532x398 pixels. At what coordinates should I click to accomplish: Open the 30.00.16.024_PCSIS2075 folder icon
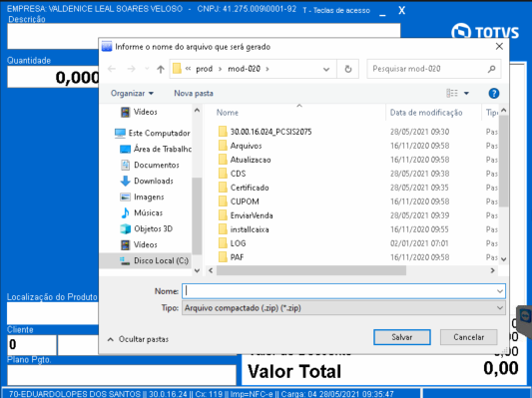(x=223, y=132)
